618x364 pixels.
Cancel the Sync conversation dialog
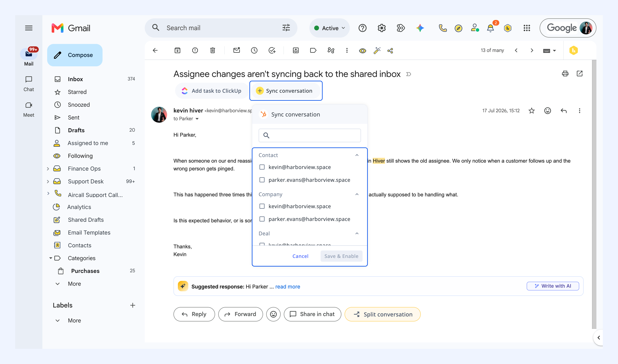pos(300,256)
